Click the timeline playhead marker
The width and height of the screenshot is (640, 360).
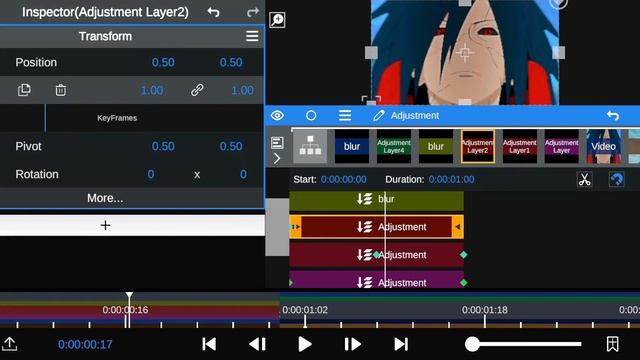(x=129, y=295)
